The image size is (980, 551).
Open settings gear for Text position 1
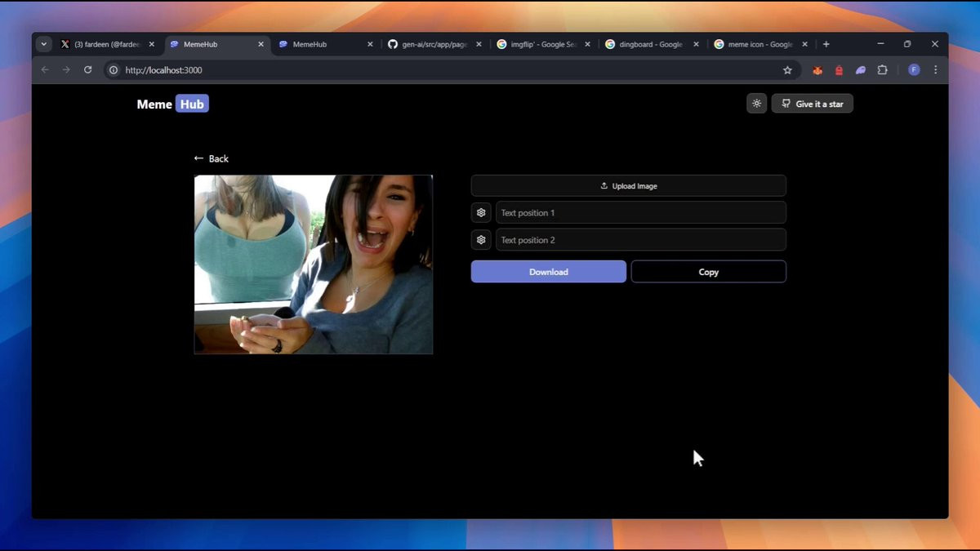[x=481, y=213]
